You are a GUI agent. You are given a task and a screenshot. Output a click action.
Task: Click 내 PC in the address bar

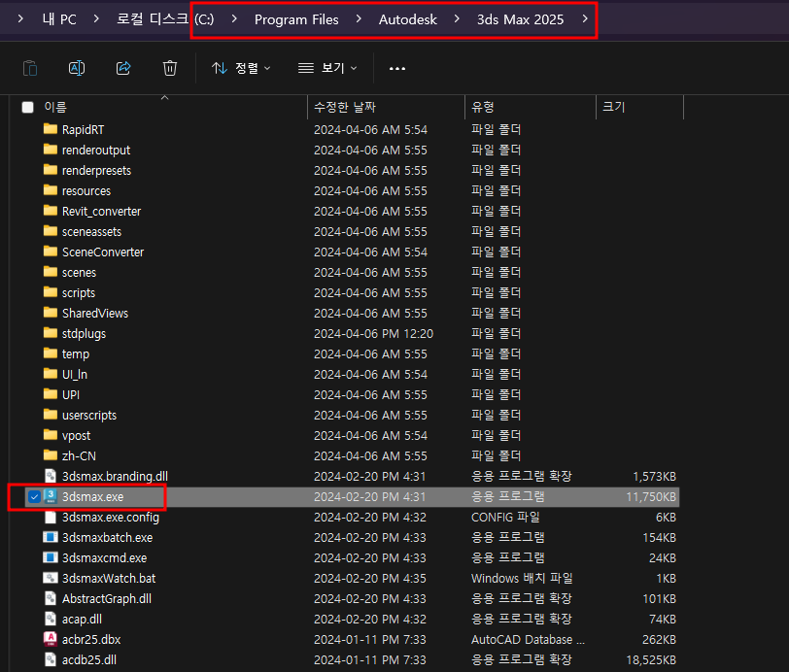tap(59, 19)
